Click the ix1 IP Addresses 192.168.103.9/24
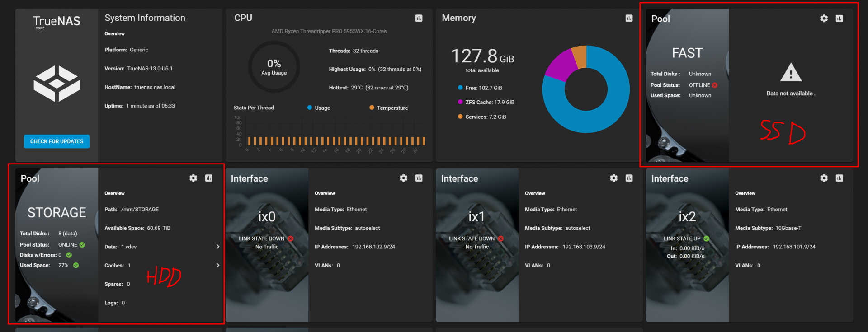868x332 pixels. 565,247
